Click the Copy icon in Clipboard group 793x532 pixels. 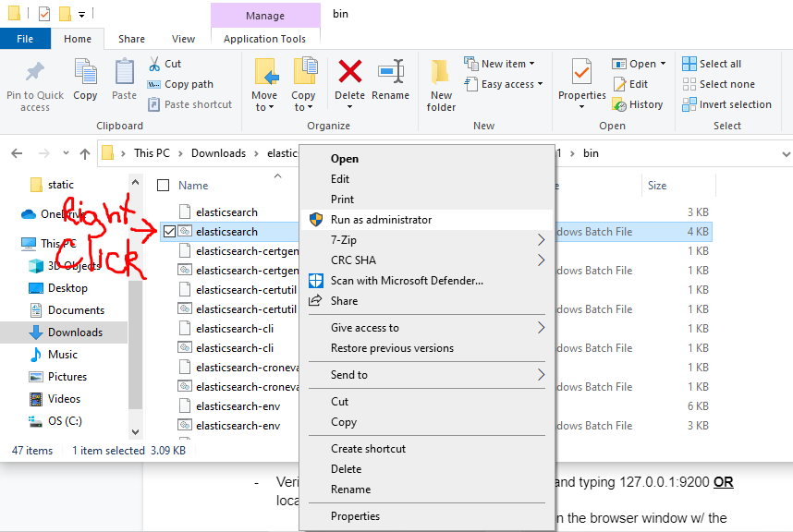pyautogui.click(x=85, y=72)
